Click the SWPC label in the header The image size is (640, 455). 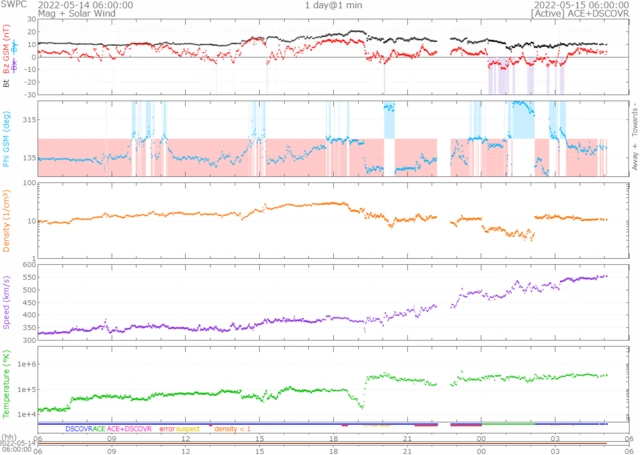pyautogui.click(x=13, y=4)
